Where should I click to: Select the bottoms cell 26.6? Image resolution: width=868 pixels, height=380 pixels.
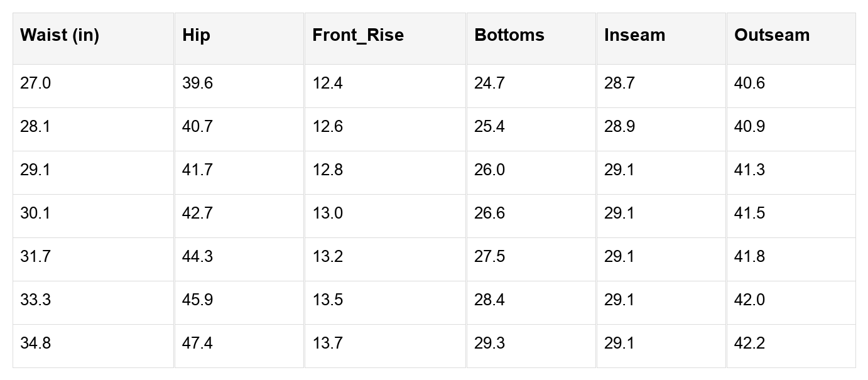point(489,214)
